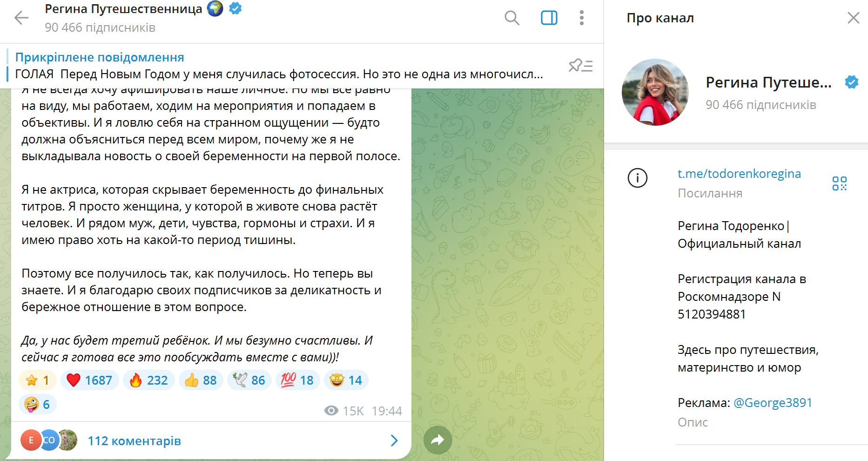
Task: Click the star reaction with count 1
Action: pos(38,380)
